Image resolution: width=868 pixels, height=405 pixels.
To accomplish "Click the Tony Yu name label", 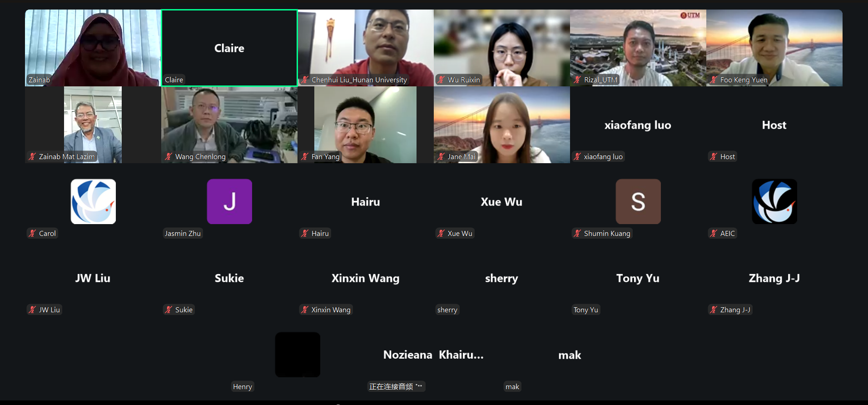I will click(x=586, y=310).
